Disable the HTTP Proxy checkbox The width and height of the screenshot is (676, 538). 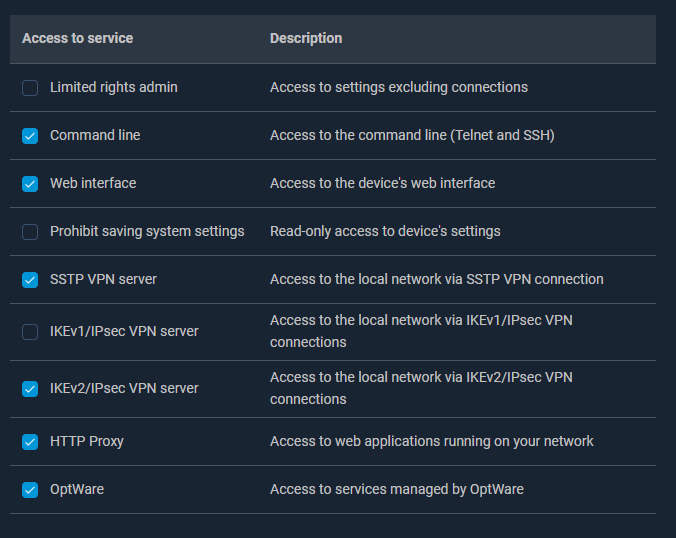pyautogui.click(x=30, y=442)
